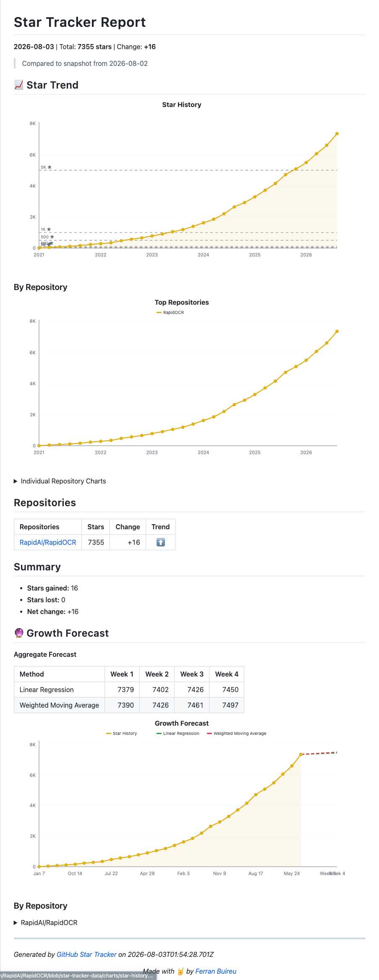This screenshot has width=379, height=980.
Task: Toggle the Star History legend entry
Action: coord(122,733)
